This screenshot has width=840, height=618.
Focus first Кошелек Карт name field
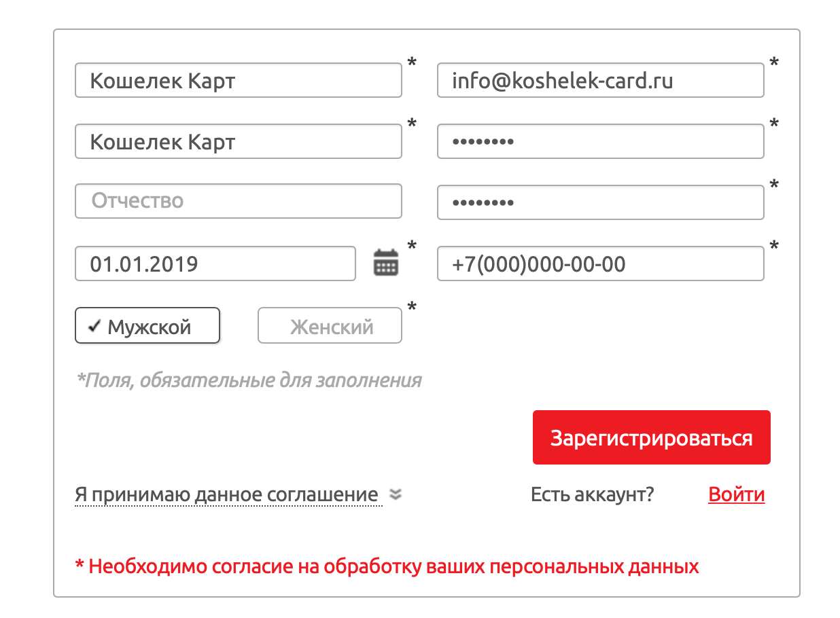click(239, 80)
